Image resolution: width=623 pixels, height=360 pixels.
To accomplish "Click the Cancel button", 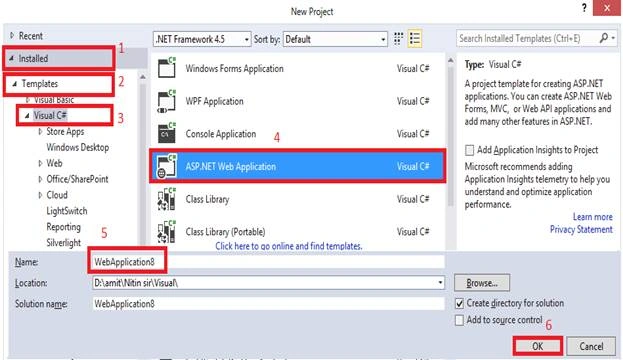I will point(591,346).
